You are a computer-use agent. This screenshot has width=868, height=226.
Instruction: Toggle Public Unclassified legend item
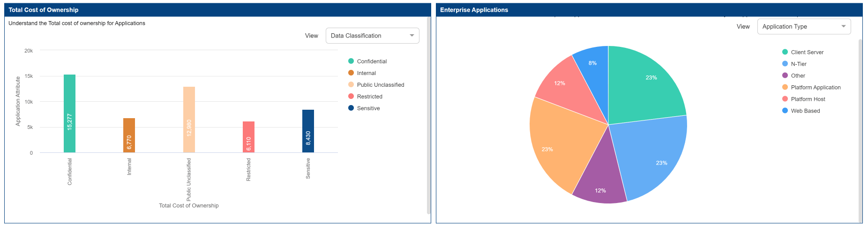click(x=376, y=85)
